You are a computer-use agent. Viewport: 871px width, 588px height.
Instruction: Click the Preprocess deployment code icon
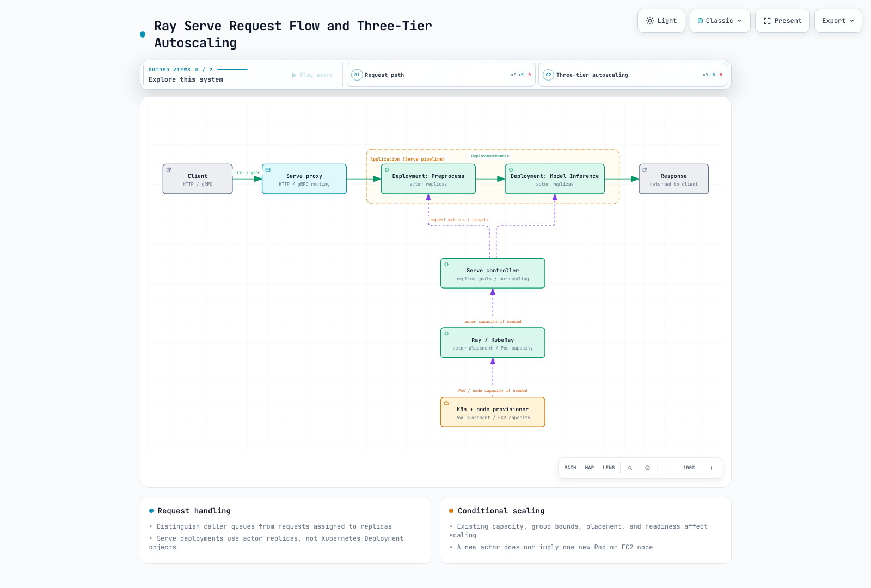387,170
